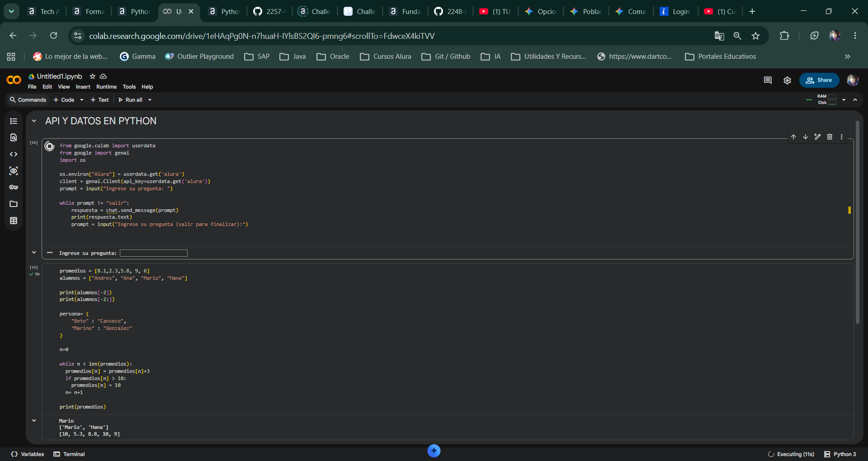Click the Share button
The width and height of the screenshot is (868, 461).
[x=819, y=80]
